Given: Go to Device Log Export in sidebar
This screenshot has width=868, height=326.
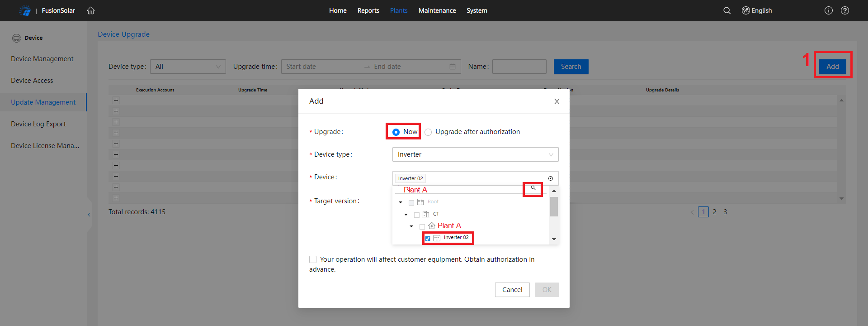Looking at the screenshot, I should coord(38,124).
